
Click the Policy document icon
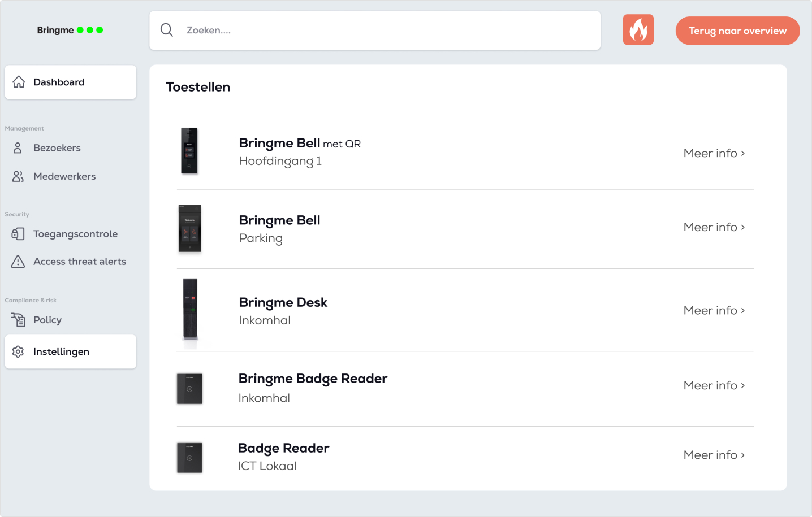(18, 320)
